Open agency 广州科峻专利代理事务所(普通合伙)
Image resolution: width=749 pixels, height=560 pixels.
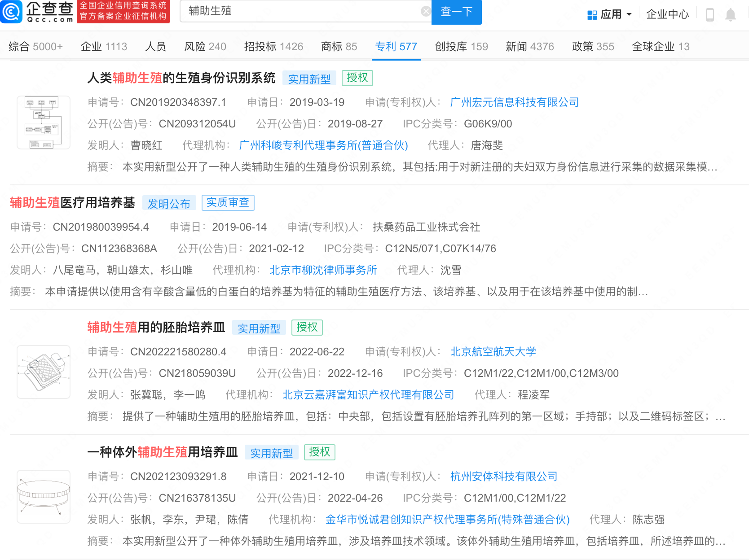point(323,145)
